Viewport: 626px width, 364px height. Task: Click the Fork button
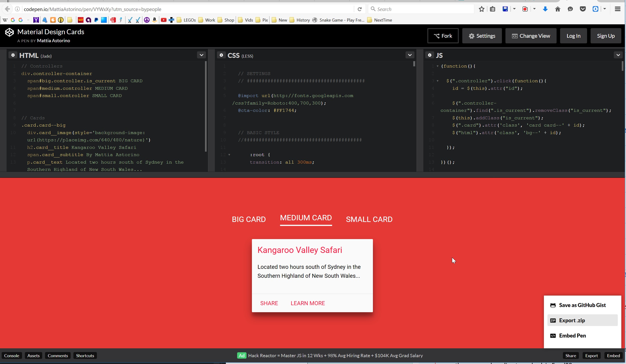pyautogui.click(x=443, y=36)
